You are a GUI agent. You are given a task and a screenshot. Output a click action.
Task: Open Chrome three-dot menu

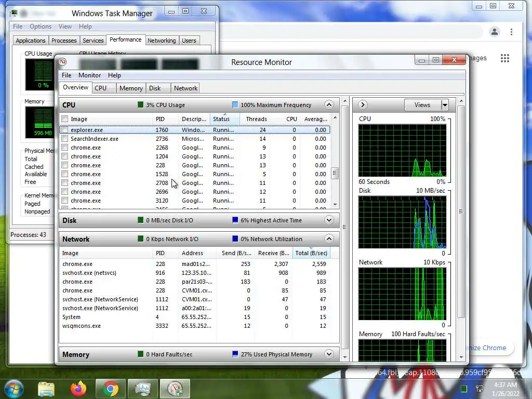tap(511, 32)
